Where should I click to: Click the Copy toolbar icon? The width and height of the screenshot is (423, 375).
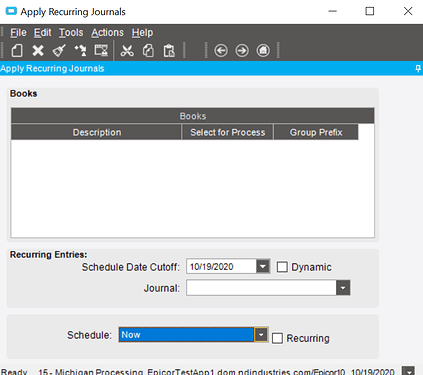click(x=148, y=51)
